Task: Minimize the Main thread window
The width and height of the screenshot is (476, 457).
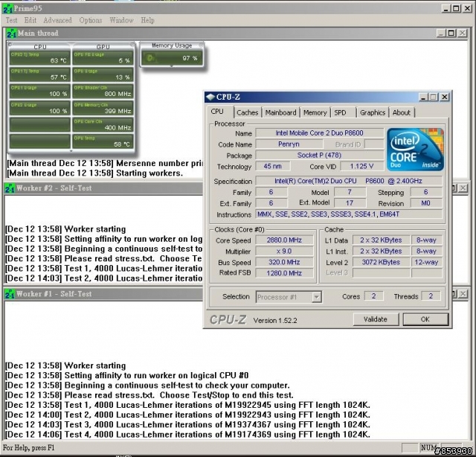Action: [x=441, y=33]
